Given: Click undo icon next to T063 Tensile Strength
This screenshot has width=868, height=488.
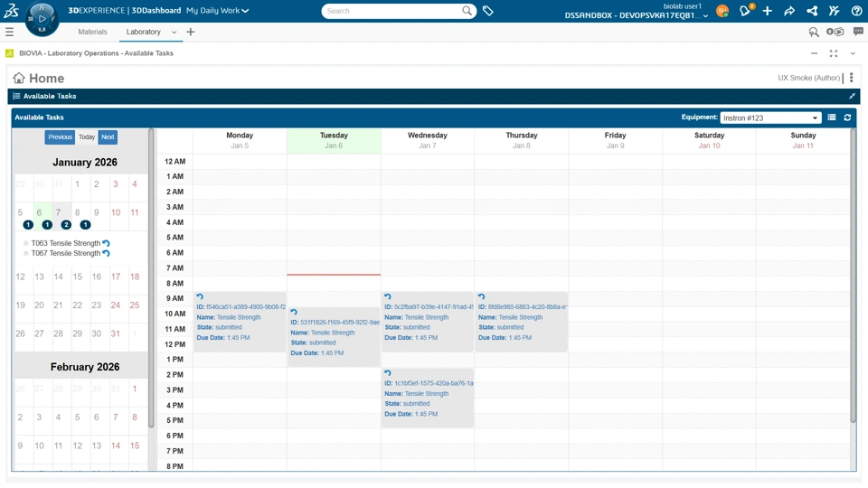Looking at the screenshot, I should (107, 243).
